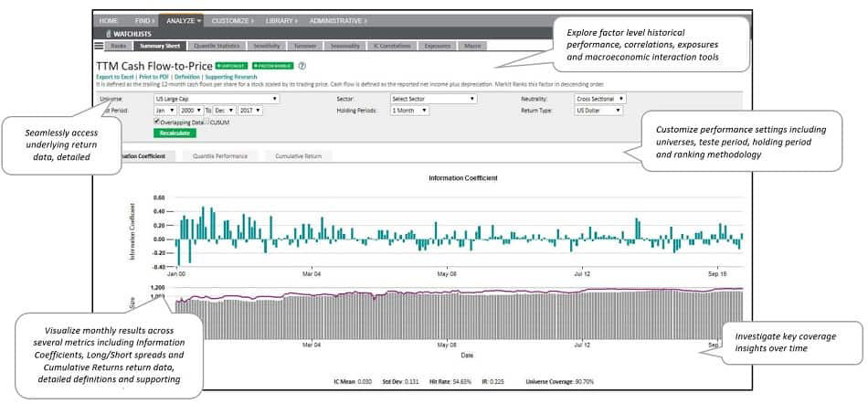Image resolution: width=868 pixels, height=404 pixels.
Task: Open the Holding Periods dropdown showing 1 Month
Action: click(x=409, y=110)
